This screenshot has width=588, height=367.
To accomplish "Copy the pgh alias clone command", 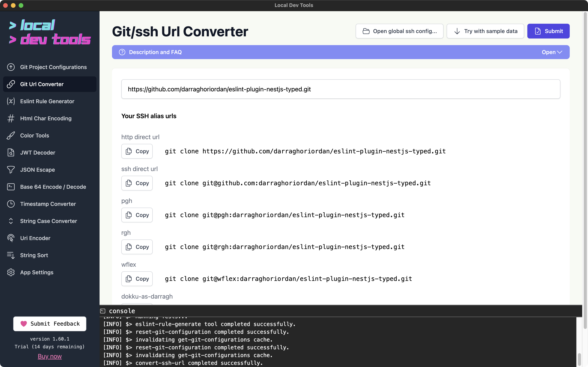I will pyautogui.click(x=137, y=215).
